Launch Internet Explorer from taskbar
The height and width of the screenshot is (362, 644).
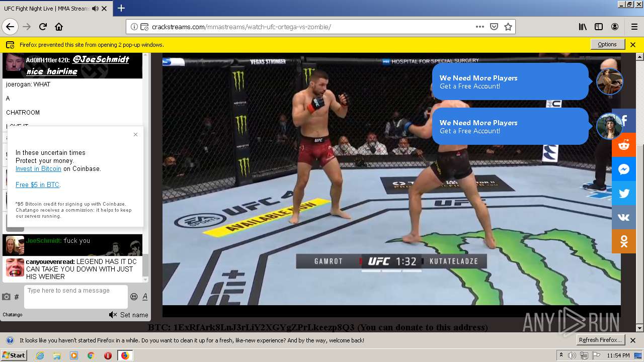(x=40, y=355)
